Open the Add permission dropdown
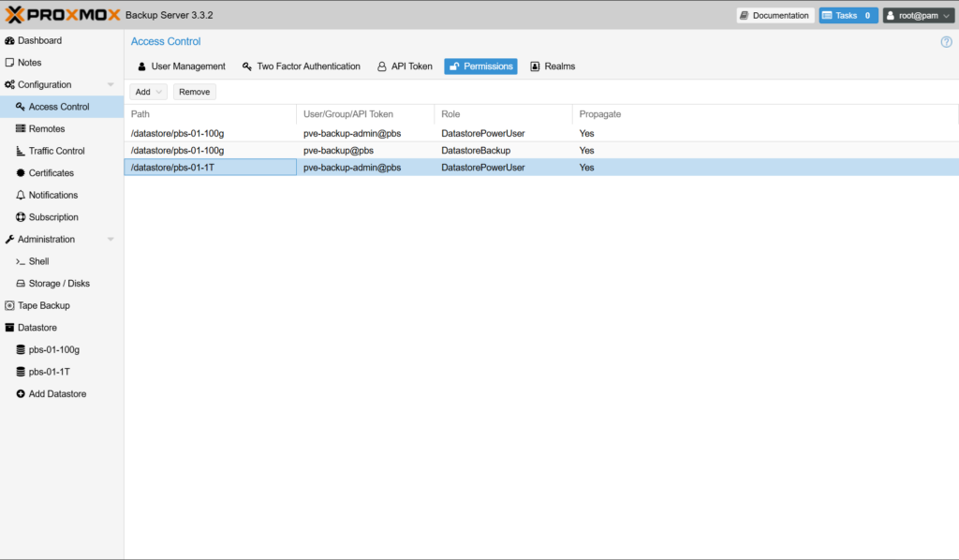The image size is (959, 560). click(148, 92)
